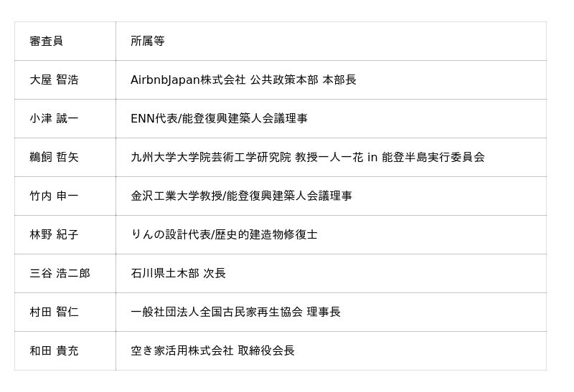This screenshot has height=392, width=574.
Task: Click the 空き家活用株式会社 取締役会長 cell
Action: (x=212, y=351)
